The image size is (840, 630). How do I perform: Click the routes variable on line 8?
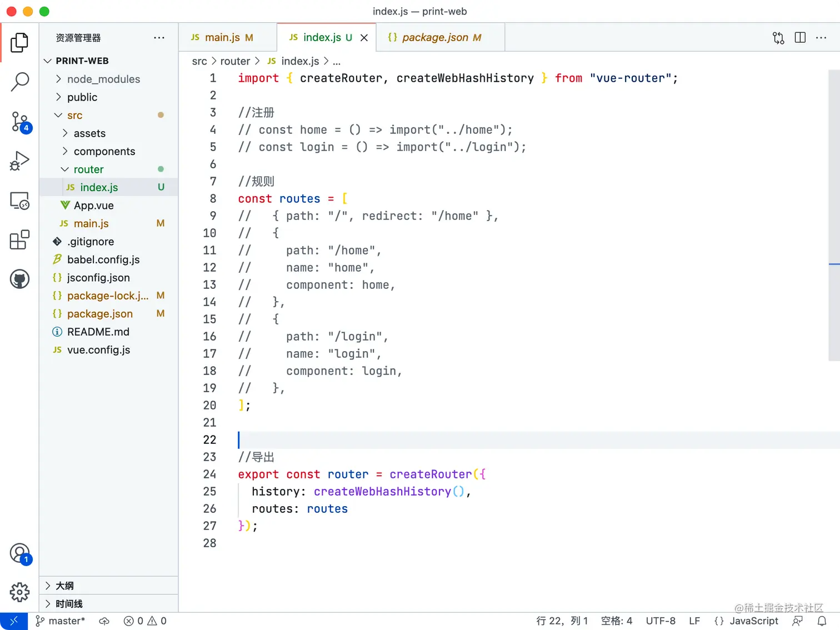[300, 198]
